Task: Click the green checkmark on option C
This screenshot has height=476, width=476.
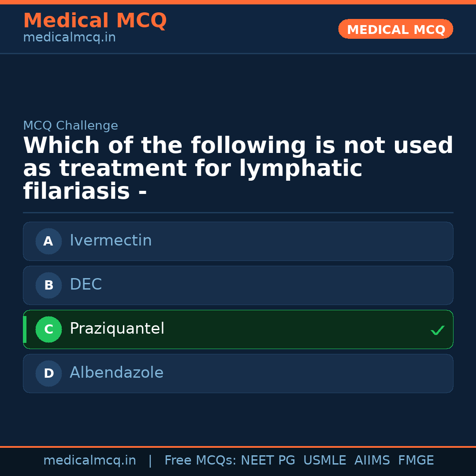Action: coord(437,330)
